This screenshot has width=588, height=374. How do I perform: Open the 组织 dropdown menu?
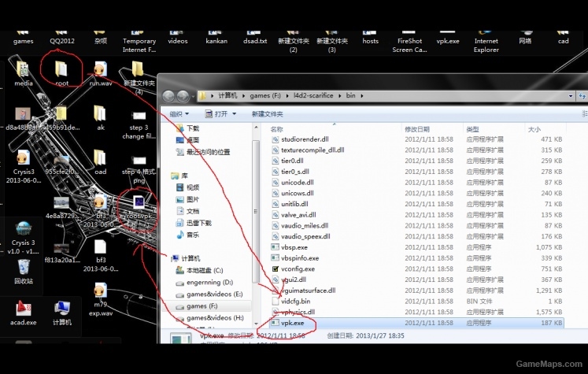pyautogui.click(x=179, y=113)
